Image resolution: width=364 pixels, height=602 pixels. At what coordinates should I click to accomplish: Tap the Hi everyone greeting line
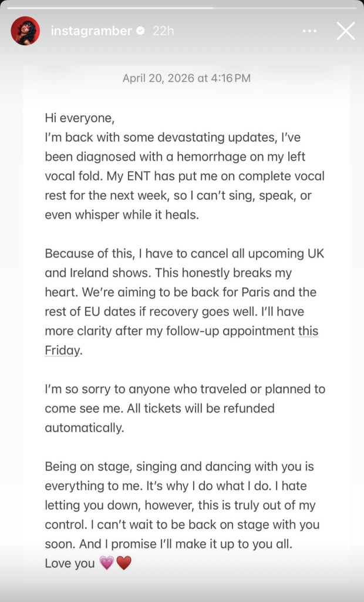[80, 118]
